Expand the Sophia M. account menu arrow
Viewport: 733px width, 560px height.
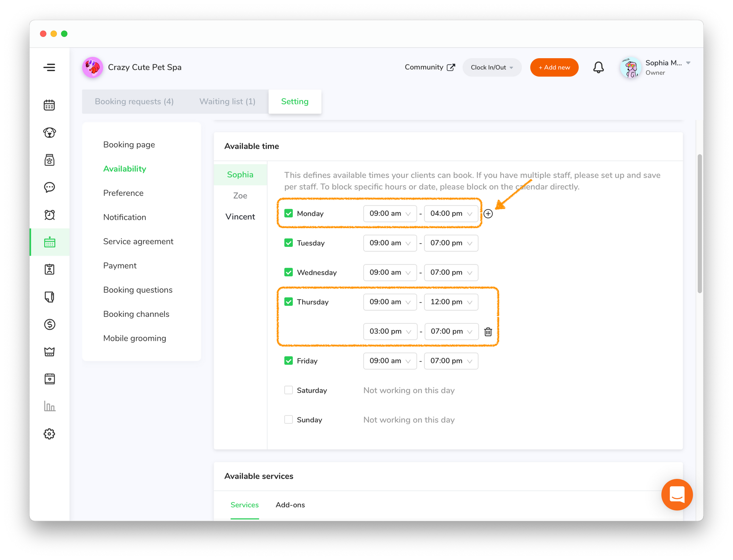pos(688,63)
